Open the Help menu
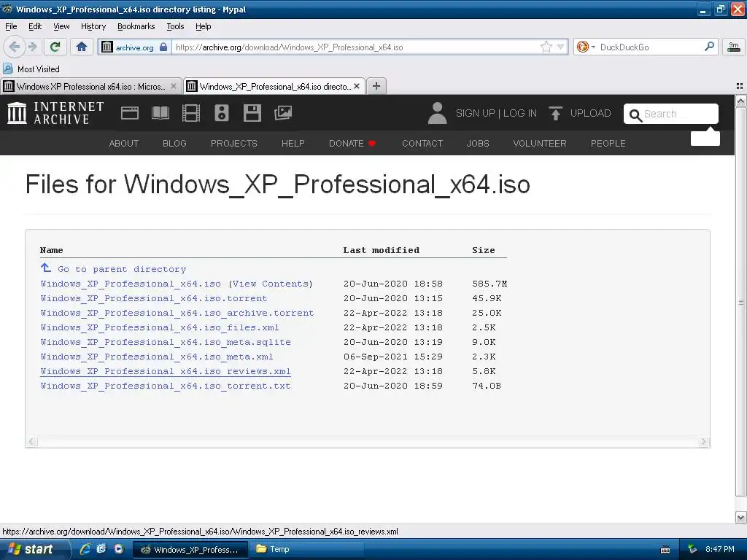Viewport: 747px width, 560px height. [203, 26]
